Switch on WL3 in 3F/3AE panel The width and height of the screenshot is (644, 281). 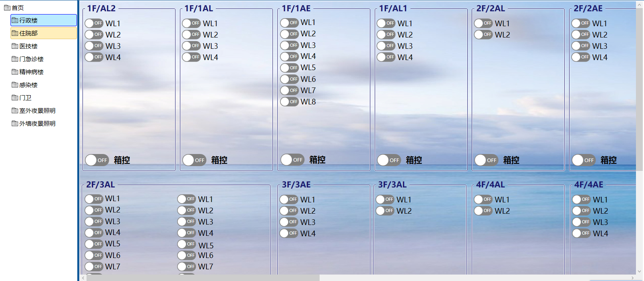pyautogui.click(x=289, y=222)
